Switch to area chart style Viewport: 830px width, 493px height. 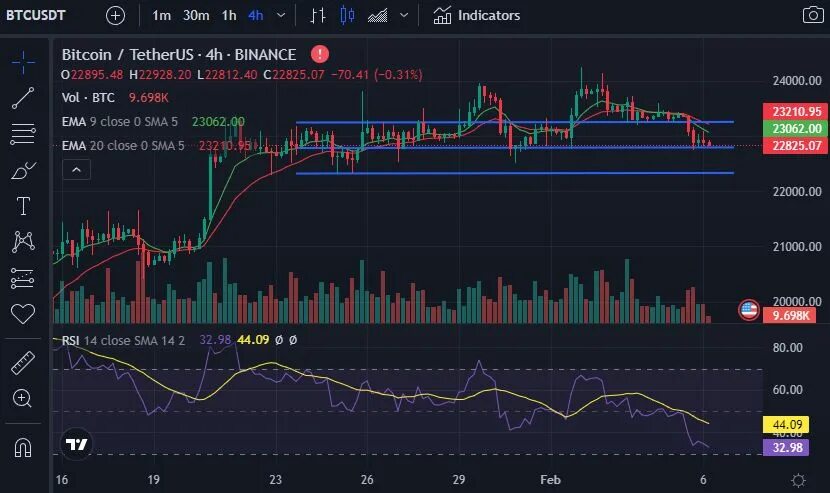[x=377, y=15]
